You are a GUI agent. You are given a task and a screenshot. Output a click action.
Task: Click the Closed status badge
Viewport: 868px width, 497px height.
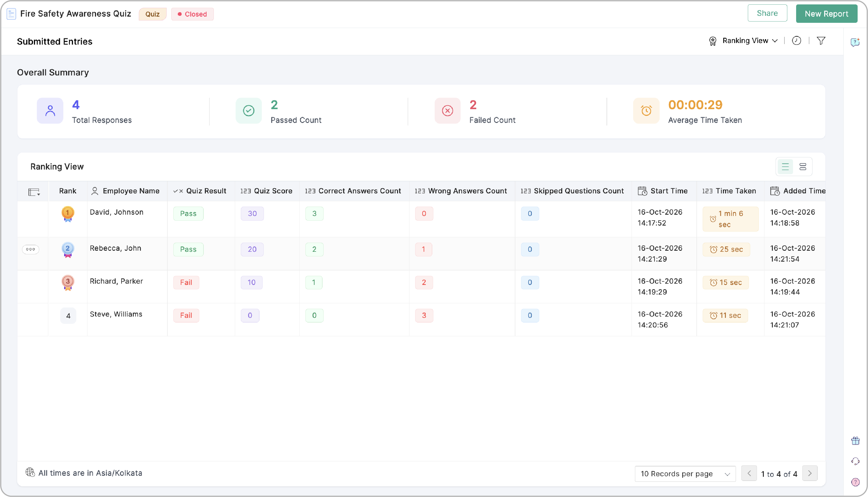click(x=192, y=14)
